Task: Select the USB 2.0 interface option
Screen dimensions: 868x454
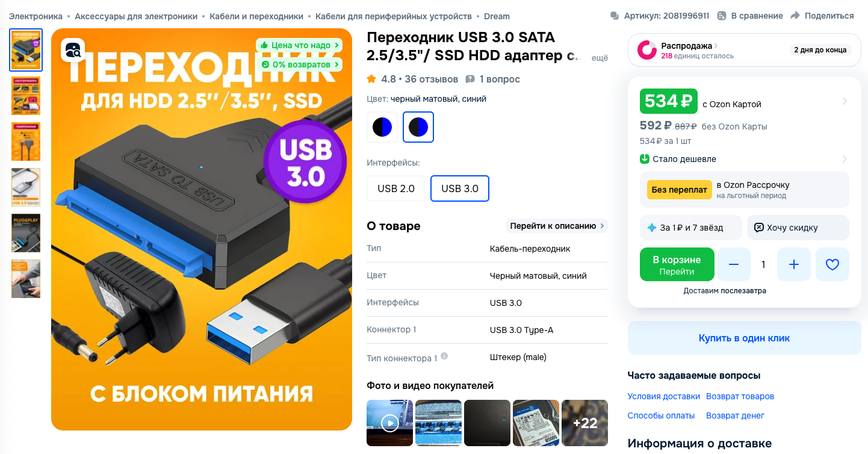Action: (396, 188)
